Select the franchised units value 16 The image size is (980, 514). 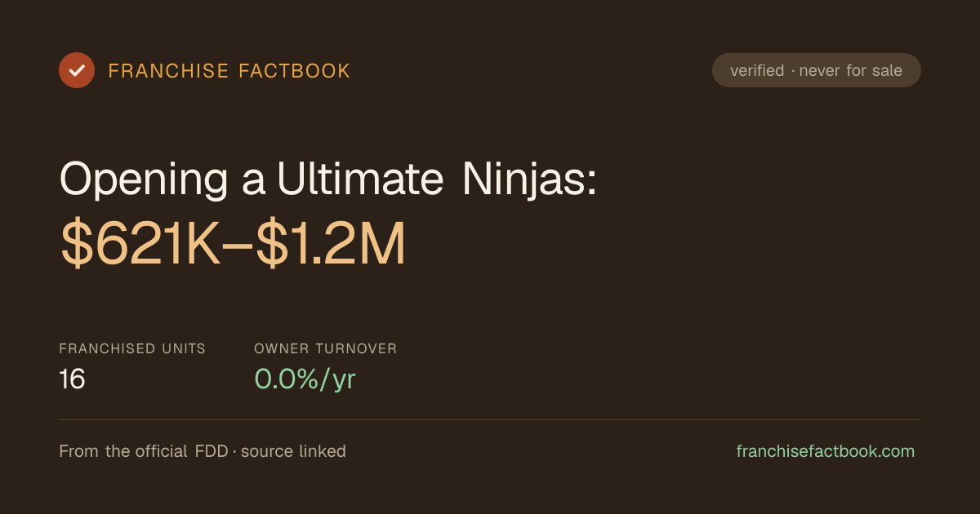(72, 379)
